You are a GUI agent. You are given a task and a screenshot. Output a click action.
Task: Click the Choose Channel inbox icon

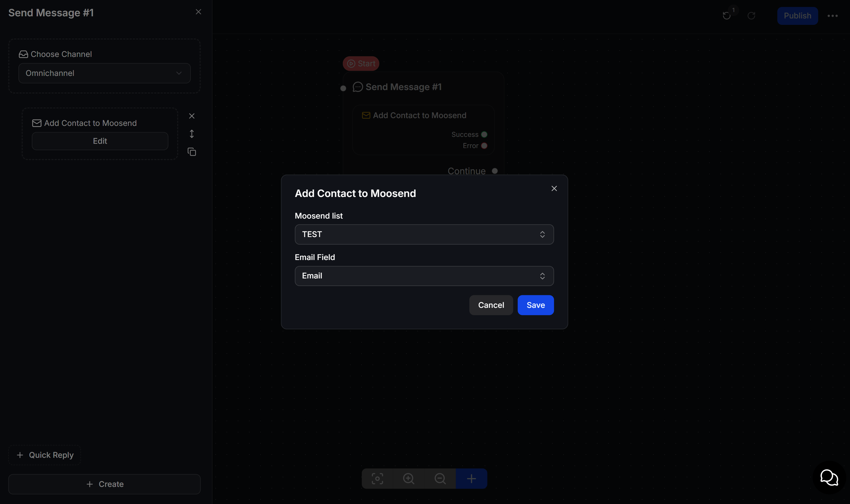(23, 54)
